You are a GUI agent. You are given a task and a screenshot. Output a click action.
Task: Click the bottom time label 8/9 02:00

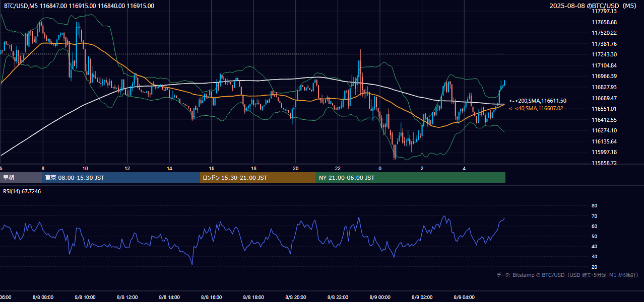[422, 297]
